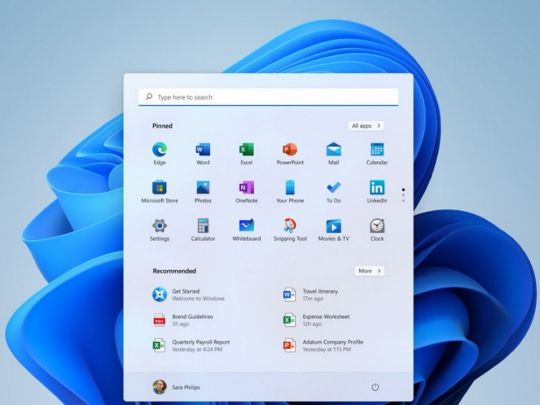540x405 pixels.
Task: Launch Word from pinned apps
Action: (x=203, y=153)
